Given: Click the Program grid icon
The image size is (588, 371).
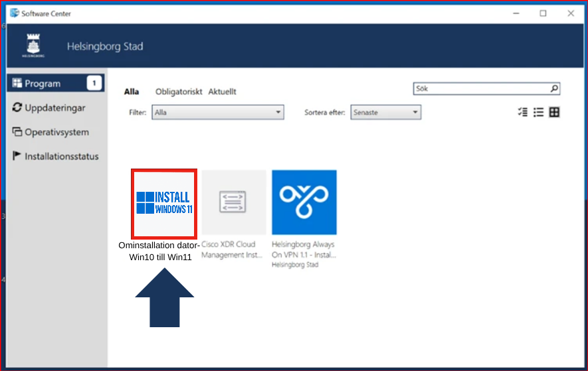Looking at the screenshot, I should click(x=17, y=83).
